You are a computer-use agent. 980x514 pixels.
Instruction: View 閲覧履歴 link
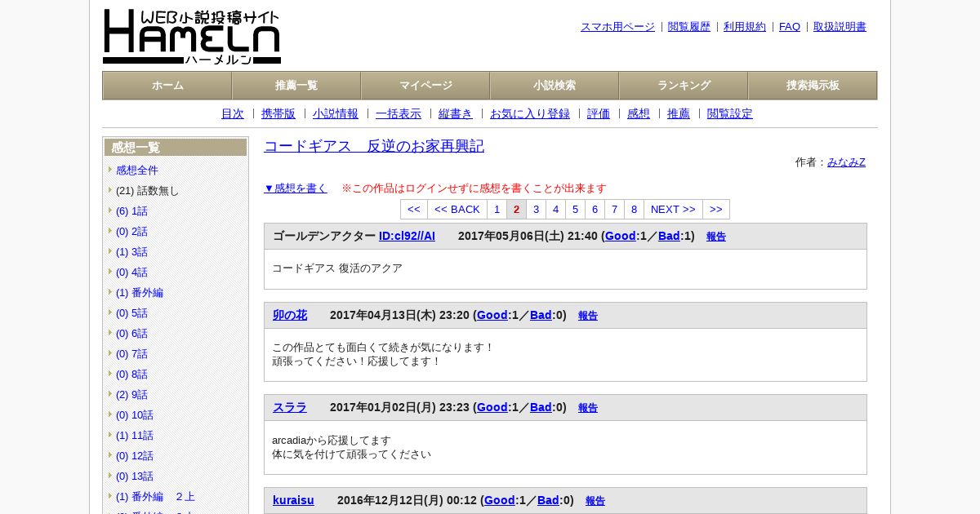(x=689, y=27)
